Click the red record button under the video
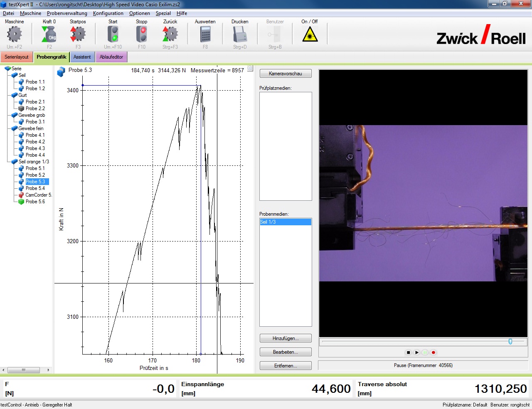The height and width of the screenshot is (409, 532). [433, 352]
